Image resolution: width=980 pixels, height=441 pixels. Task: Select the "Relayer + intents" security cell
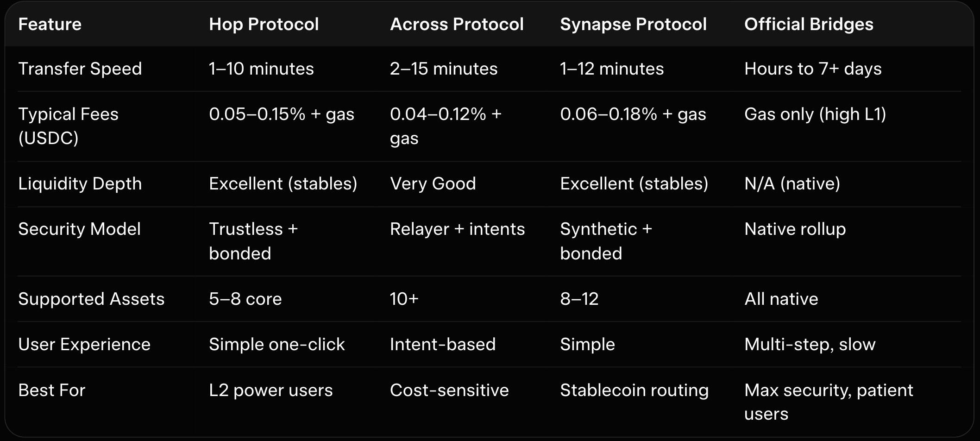[x=457, y=229]
